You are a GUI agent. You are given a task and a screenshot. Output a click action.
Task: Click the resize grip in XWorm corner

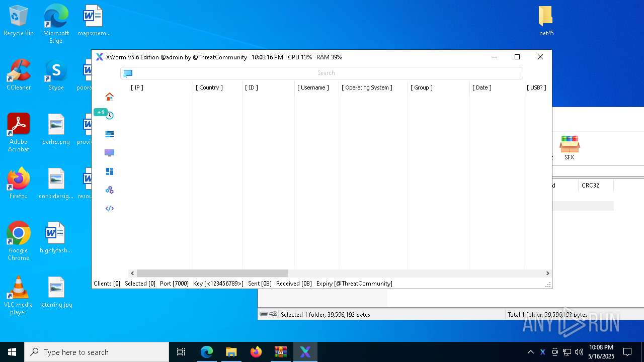click(x=548, y=285)
